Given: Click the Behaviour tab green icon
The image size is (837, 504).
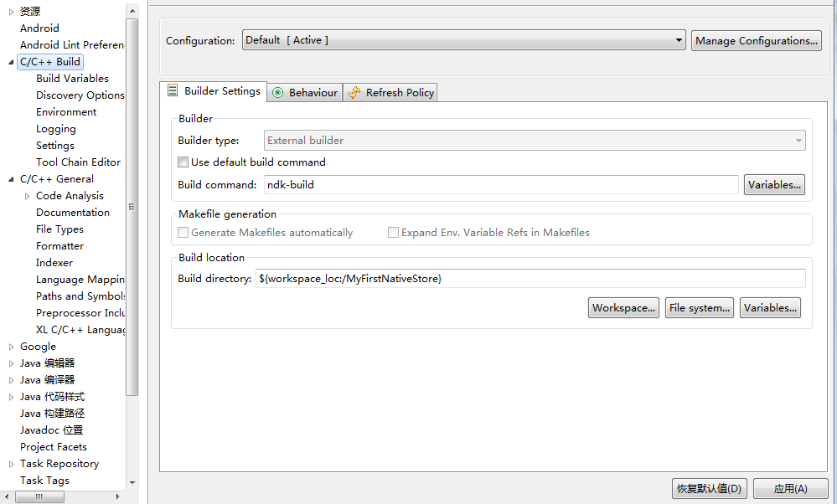Looking at the screenshot, I should coord(277,93).
